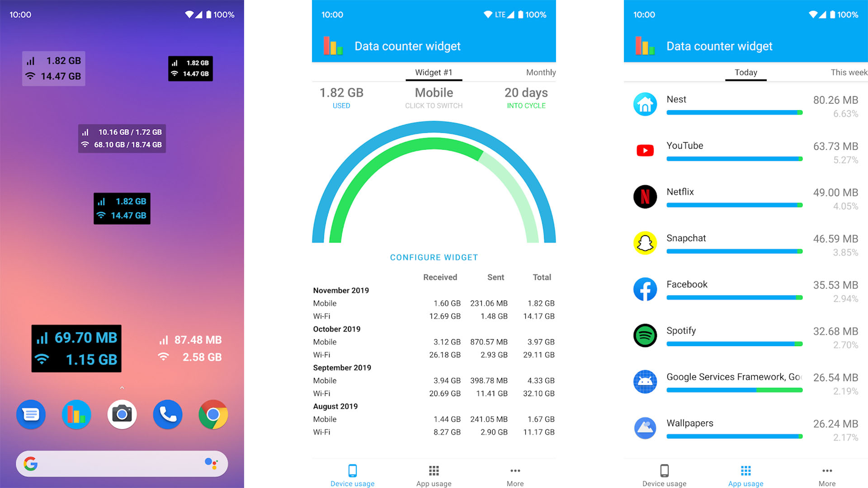The width and height of the screenshot is (868, 488).
Task: Switch to Monthly cycle view
Action: (539, 73)
